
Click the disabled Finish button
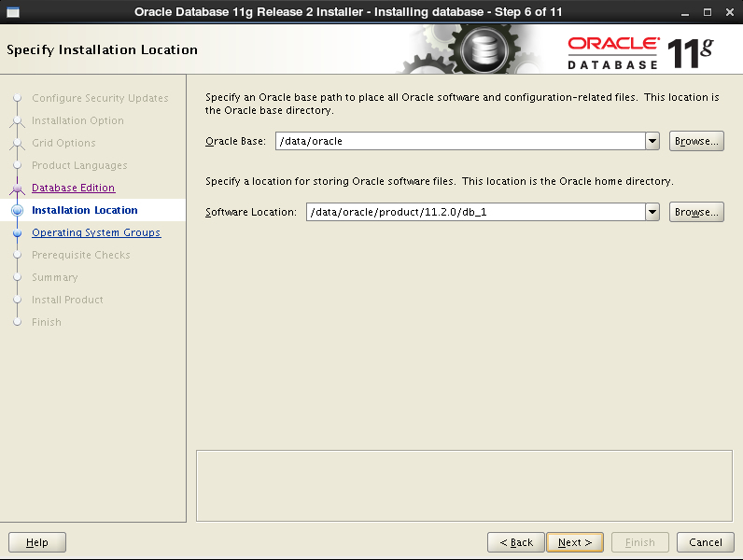[x=640, y=542]
